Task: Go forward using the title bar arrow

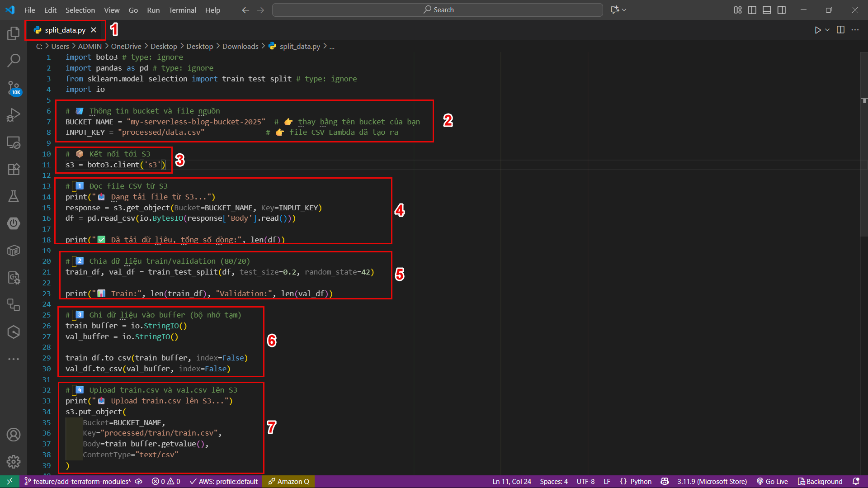Action: pos(260,10)
